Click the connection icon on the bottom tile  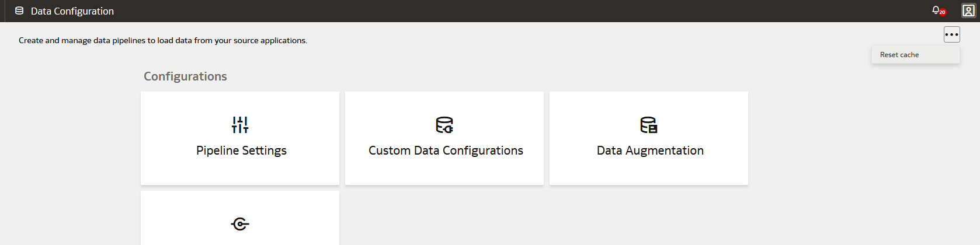pyautogui.click(x=240, y=224)
